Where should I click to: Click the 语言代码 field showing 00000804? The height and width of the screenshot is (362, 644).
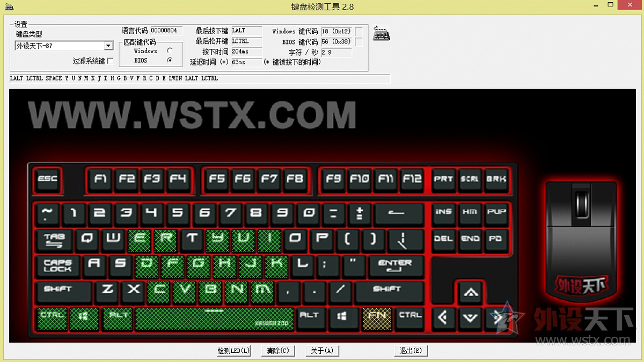pos(167,31)
